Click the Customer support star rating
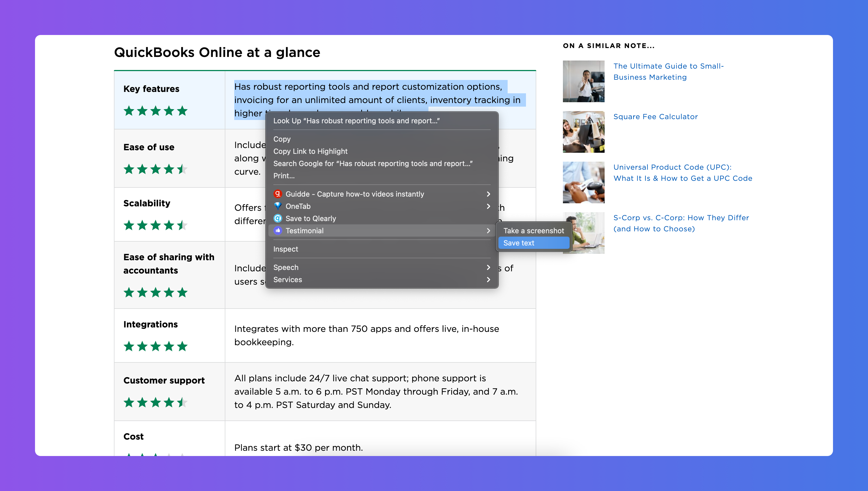The height and width of the screenshot is (491, 868). tap(156, 402)
